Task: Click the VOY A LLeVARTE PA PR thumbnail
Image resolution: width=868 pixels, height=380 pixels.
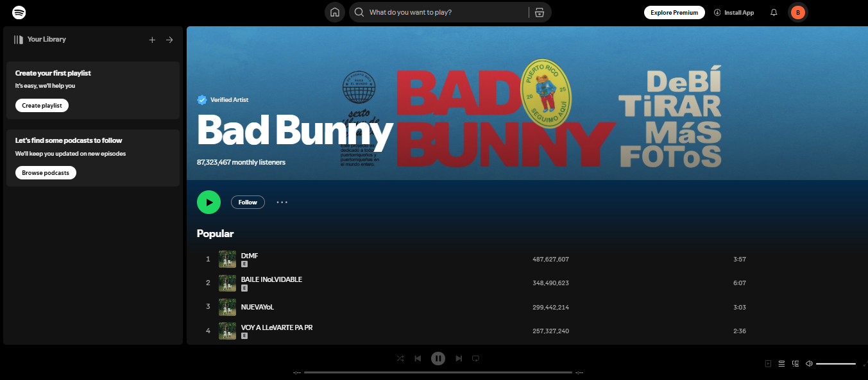Action: 227,331
